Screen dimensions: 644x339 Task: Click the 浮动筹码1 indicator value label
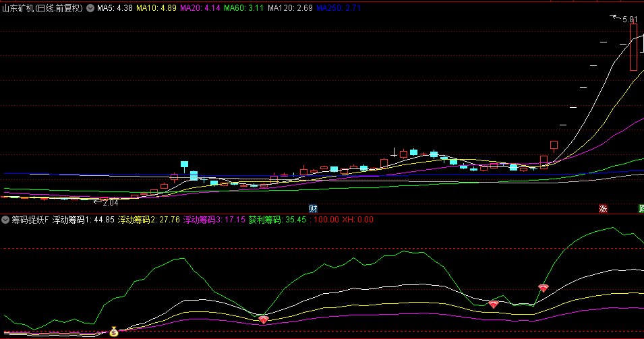pyautogui.click(x=84, y=220)
